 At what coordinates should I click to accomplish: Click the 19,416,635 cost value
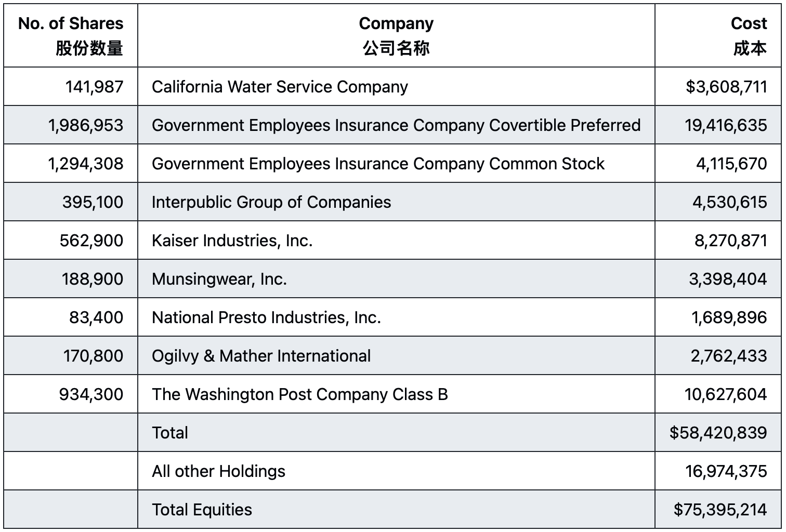coord(726,125)
